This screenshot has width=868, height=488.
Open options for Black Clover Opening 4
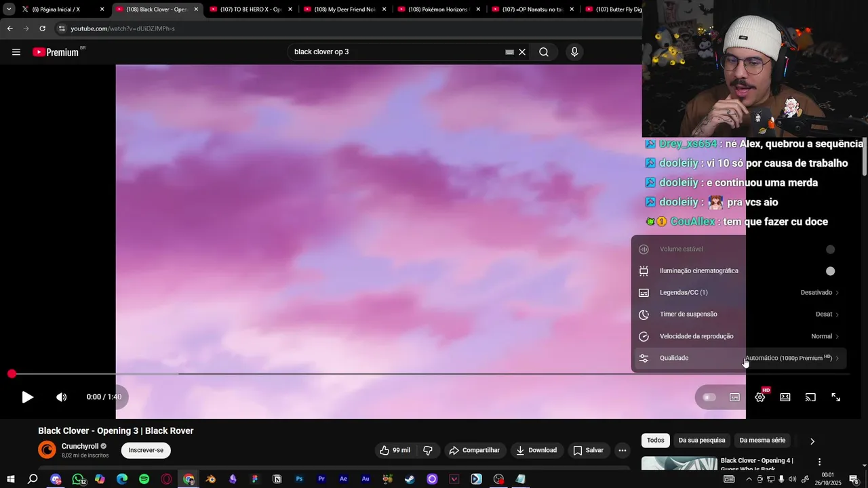[x=819, y=462]
